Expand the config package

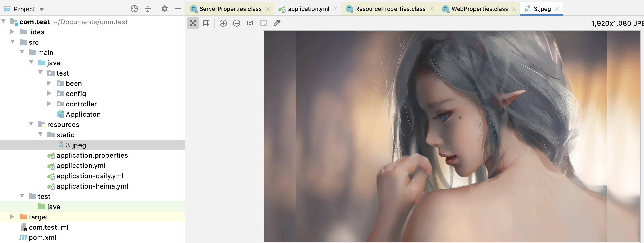pos(49,93)
